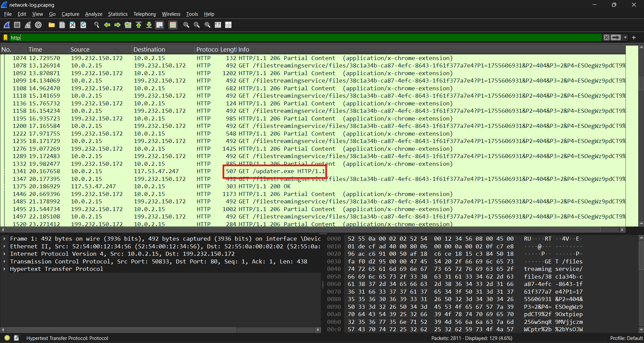Reload the current capture file
Image resolution: width=644 pixels, height=343 pixels.
(x=83, y=25)
